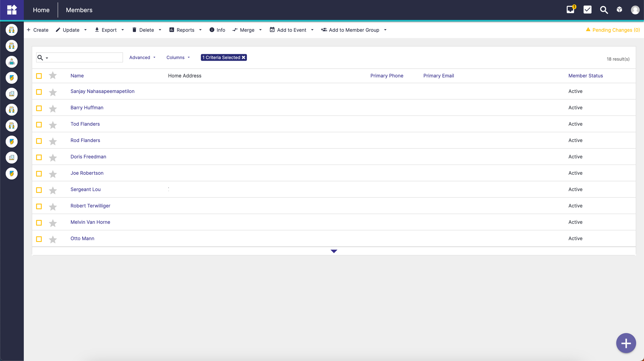
Task: Open the user profile avatar
Action: coord(635,10)
